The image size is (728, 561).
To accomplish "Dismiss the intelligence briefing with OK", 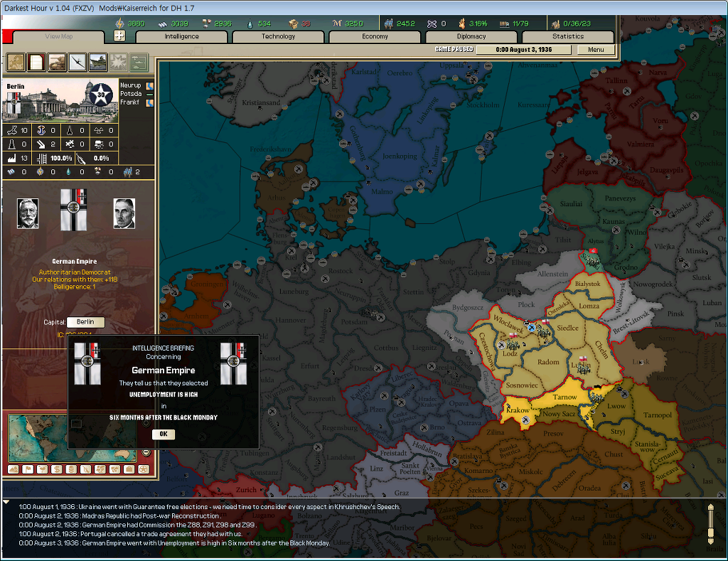I will click(x=164, y=434).
